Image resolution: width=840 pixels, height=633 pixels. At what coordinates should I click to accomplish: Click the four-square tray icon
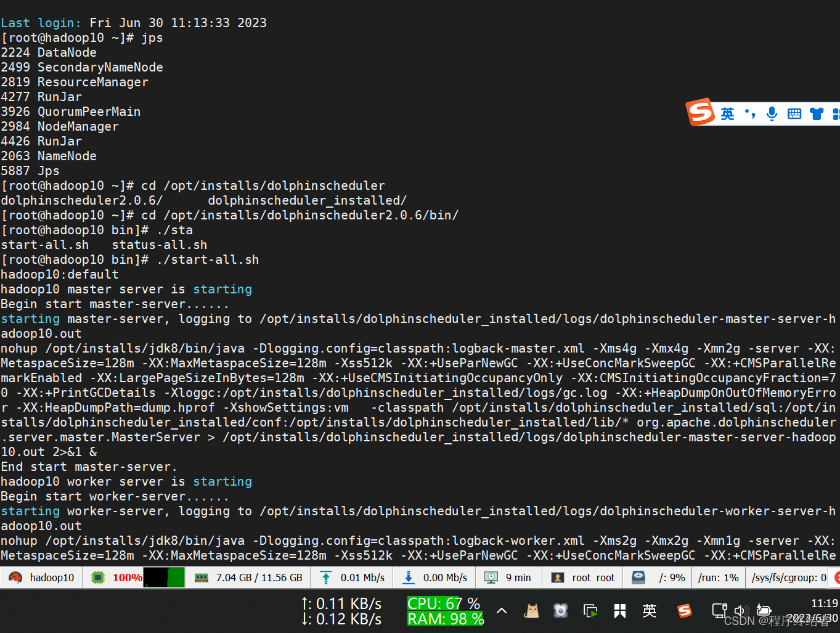tap(620, 611)
